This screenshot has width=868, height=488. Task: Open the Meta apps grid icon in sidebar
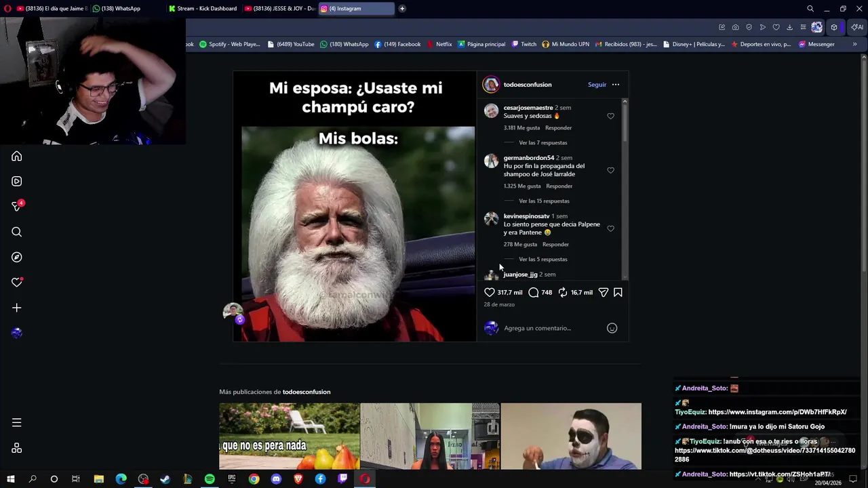pyautogui.click(x=17, y=448)
